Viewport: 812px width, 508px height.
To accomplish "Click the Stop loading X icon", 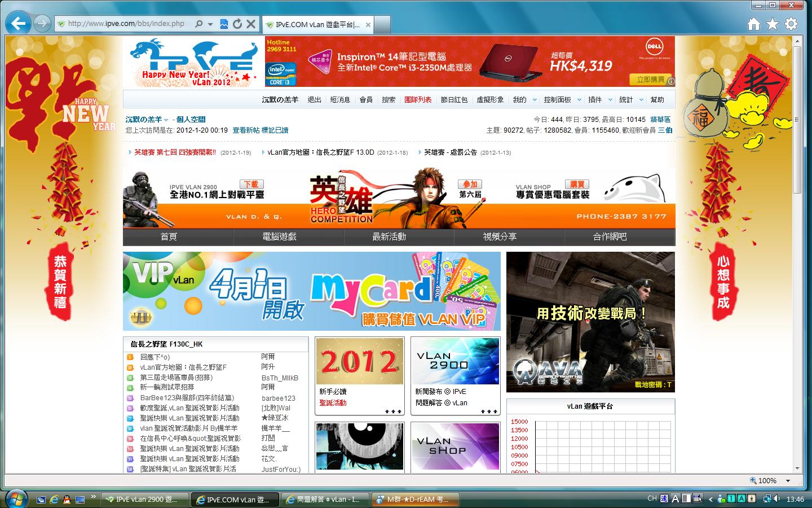I will 251,24.
